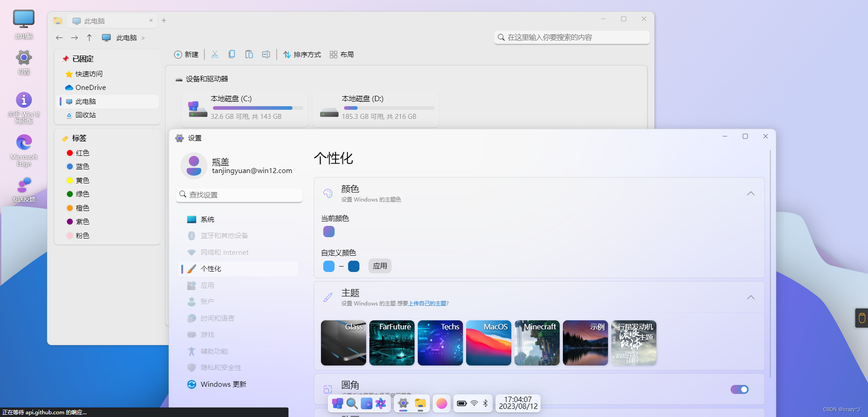Click the 当前颜色 purple swatch
The width and height of the screenshot is (868, 417).
pyautogui.click(x=329, y=231)
